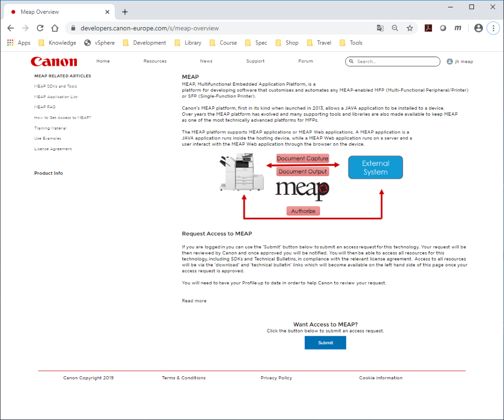The height and width of the screenshot is (420, 504).
Task: Click the zoom magnifier icon in address bar
Action: click(x=395, y=28)
